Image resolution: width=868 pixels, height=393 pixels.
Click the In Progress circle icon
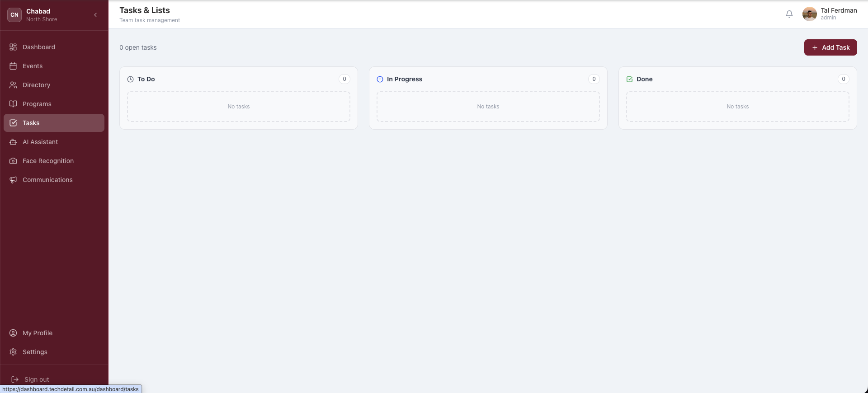[x=380, y=79]
